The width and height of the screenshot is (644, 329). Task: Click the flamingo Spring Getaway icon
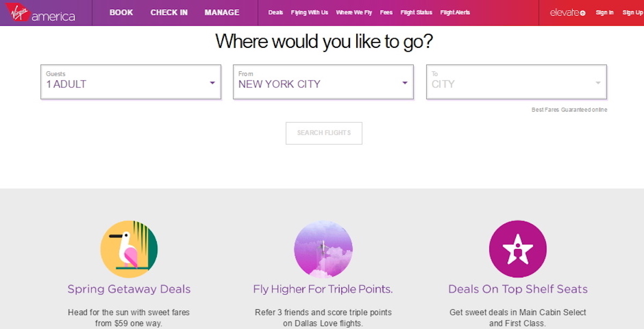click(x=129, y=249)
